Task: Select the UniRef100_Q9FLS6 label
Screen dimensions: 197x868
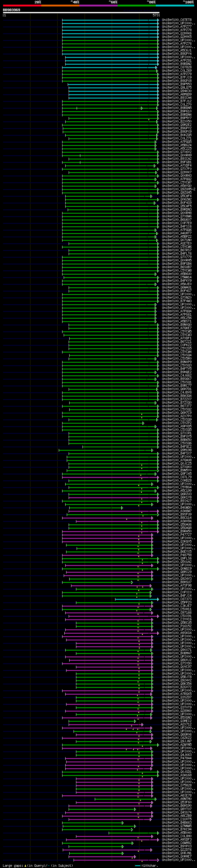Action: pyautogui.click(x=177, y=558)
